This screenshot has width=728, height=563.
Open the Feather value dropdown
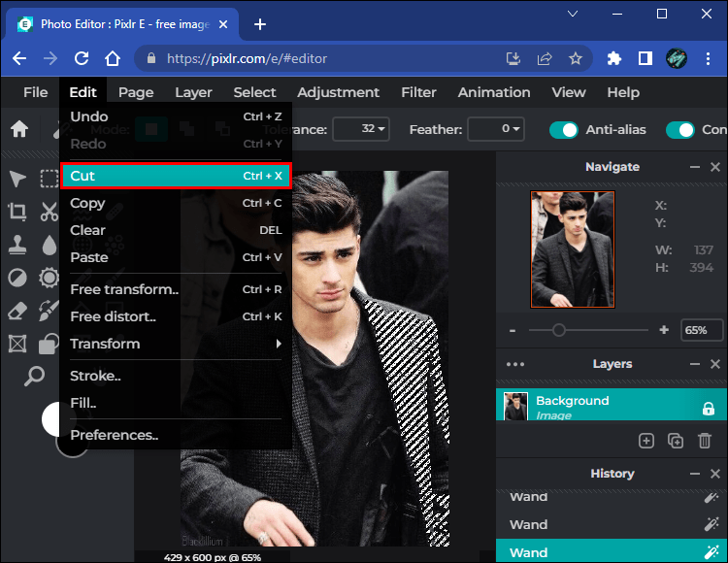coord(496,129)
